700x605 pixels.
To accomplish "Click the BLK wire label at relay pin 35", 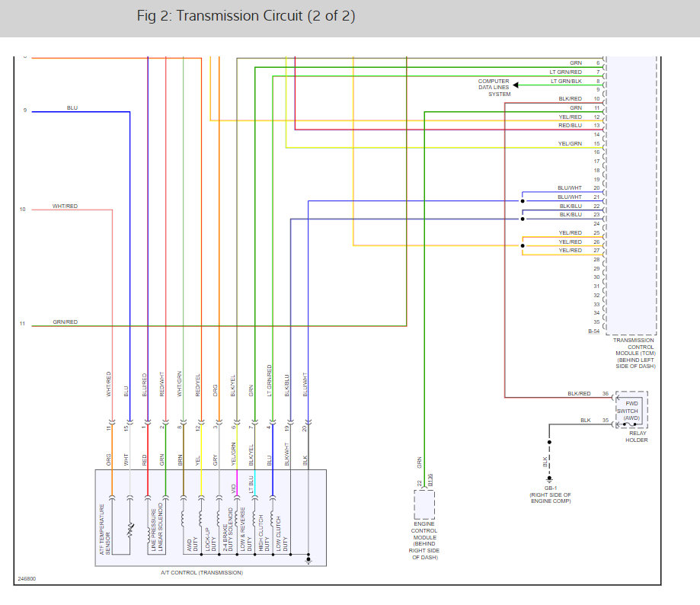I will point(585,420).
